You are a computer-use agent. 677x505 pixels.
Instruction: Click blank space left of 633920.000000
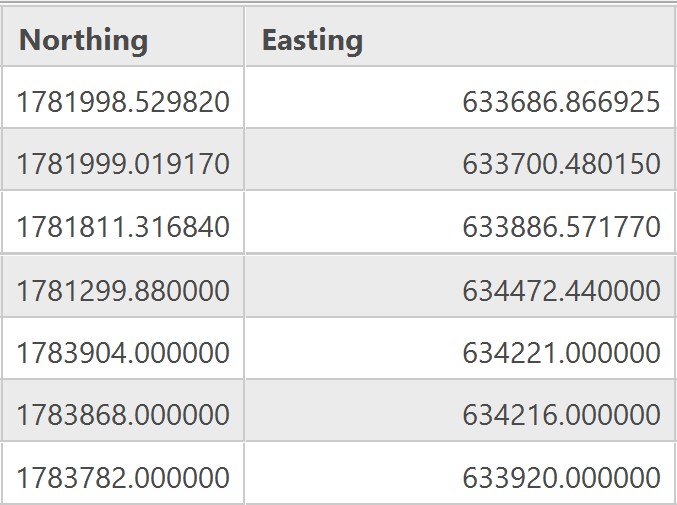click(x=353, y=473)
